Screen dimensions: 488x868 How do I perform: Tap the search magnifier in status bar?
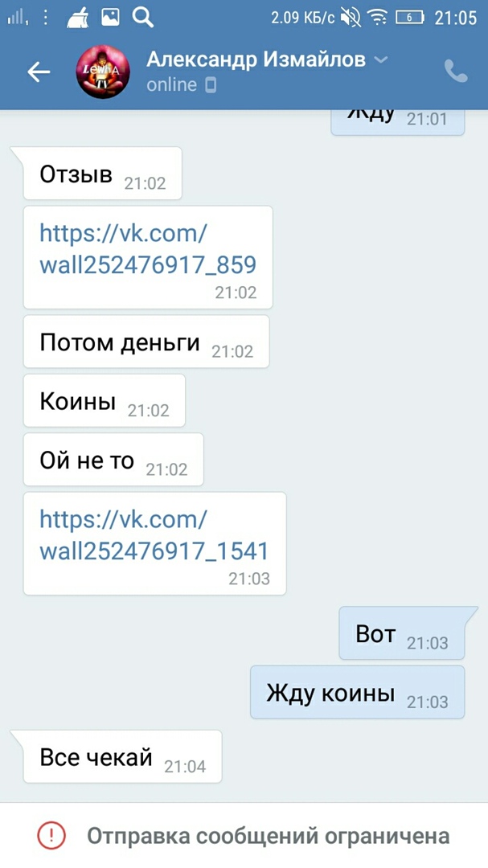click(x=142, y=18)
